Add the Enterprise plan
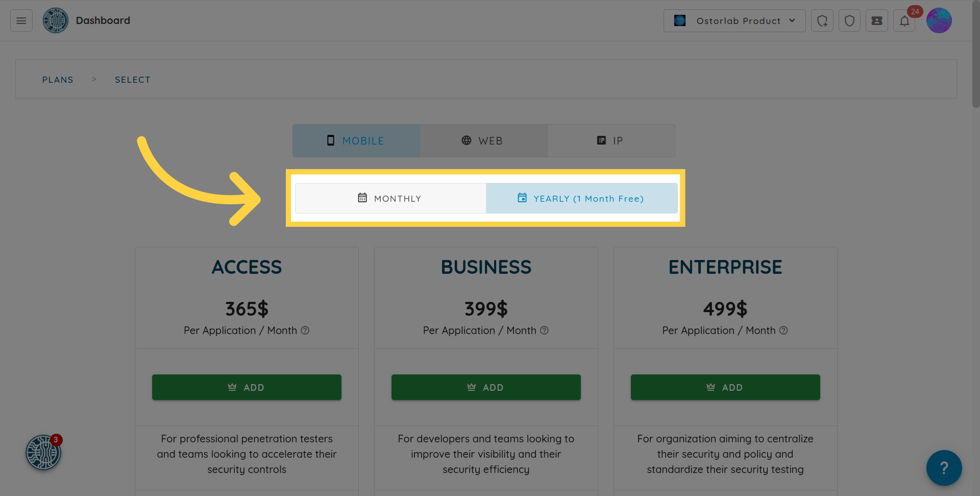 [725, 387]
